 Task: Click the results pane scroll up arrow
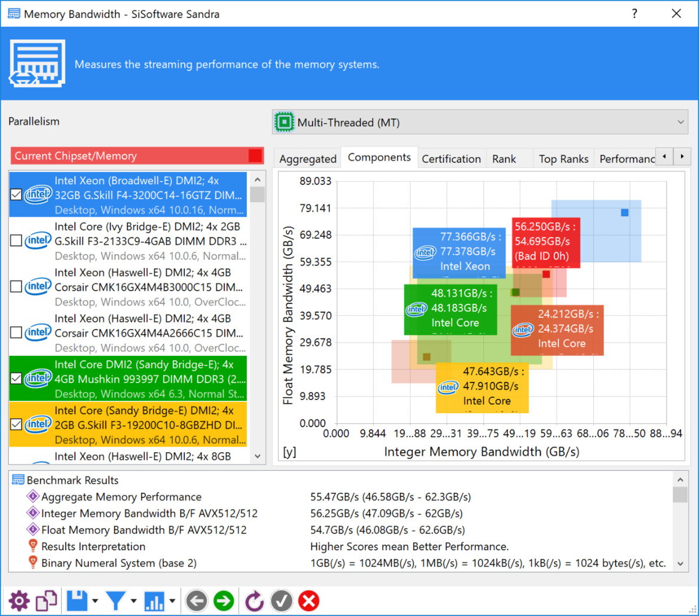tap(680, 480)
